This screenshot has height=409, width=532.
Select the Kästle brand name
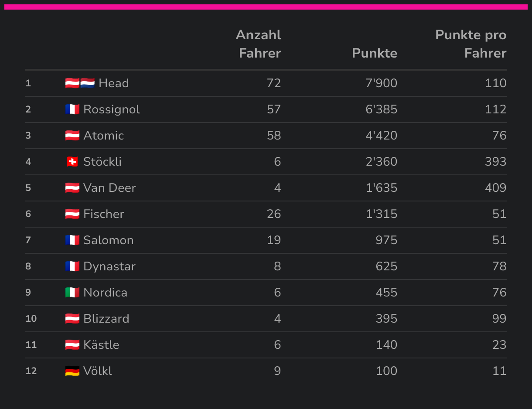pos(101,345)
